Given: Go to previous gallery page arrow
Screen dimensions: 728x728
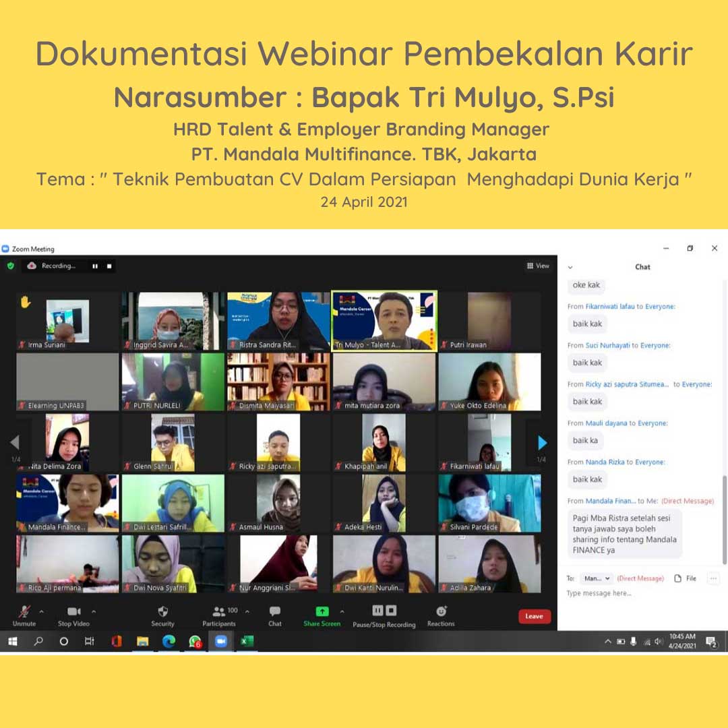Looking at the screenshot, I should pos(15,442).
